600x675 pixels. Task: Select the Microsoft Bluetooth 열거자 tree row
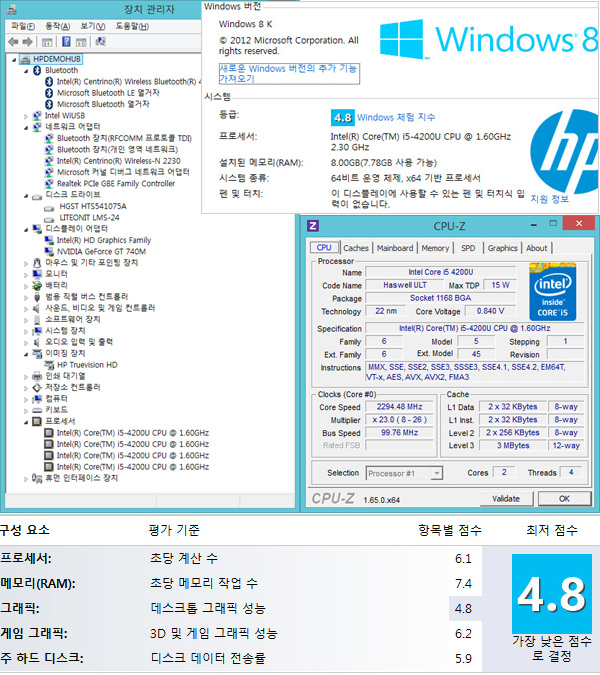point(103,104)
